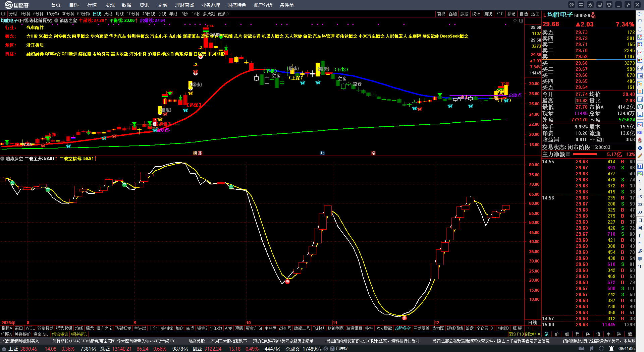Open the 多周期 options
Image resolution: width=644 pixels, height=352 pixels.
(x=209, y=14)
